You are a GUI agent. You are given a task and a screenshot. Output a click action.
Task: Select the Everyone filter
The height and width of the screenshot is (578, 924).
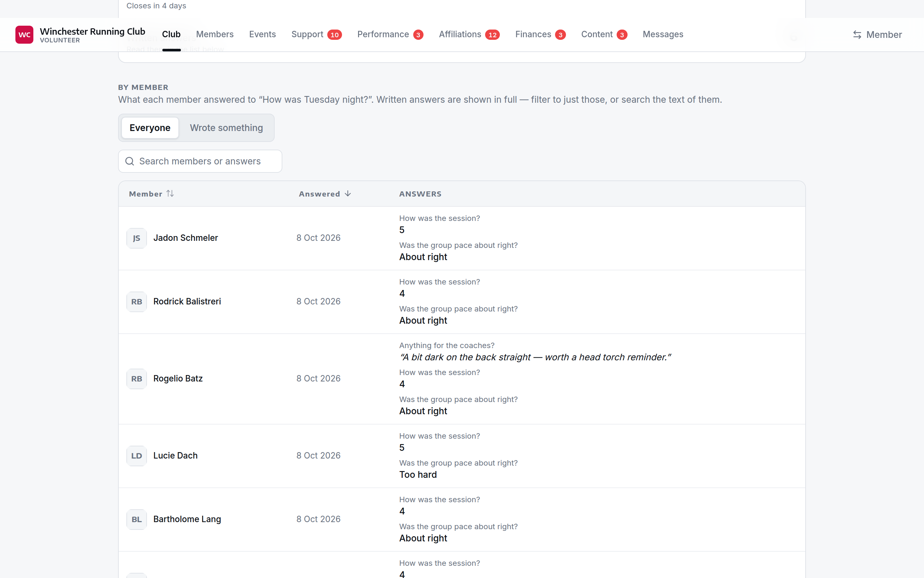[x=150, y=128]
